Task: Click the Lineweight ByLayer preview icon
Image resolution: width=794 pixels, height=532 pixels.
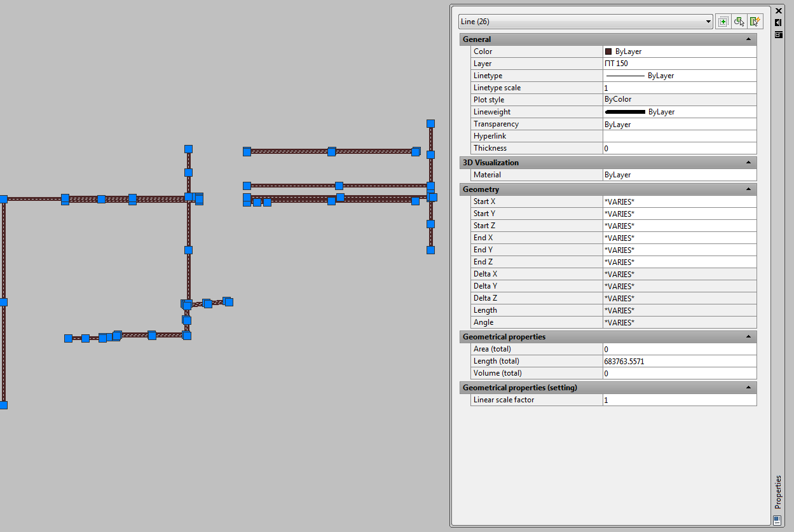Action: click(626, 111)
